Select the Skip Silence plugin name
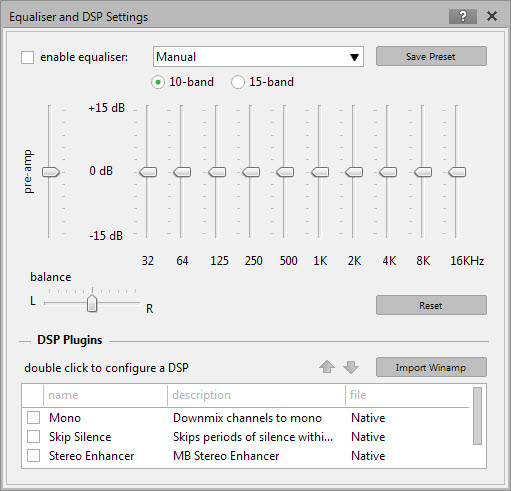This screenshot has width=511, height=491. click(80, 437)
